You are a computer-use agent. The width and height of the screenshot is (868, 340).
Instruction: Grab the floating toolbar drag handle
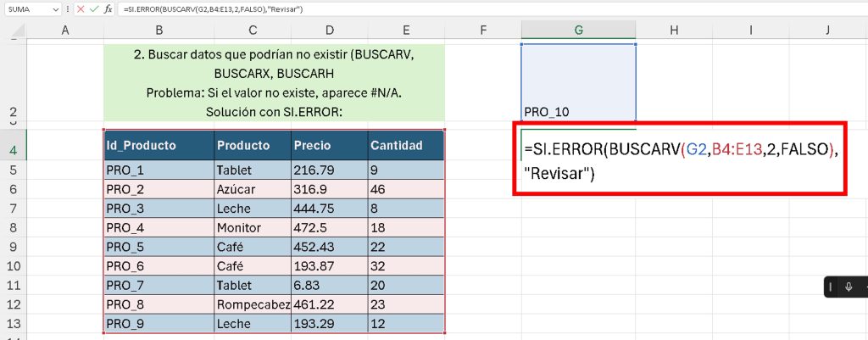832,287
